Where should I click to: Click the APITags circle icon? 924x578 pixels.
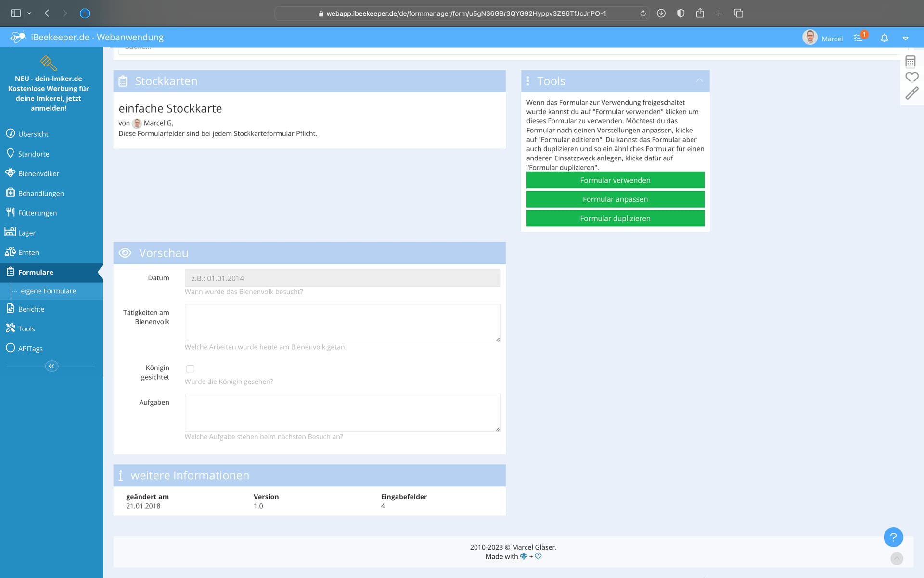[10, 348]
